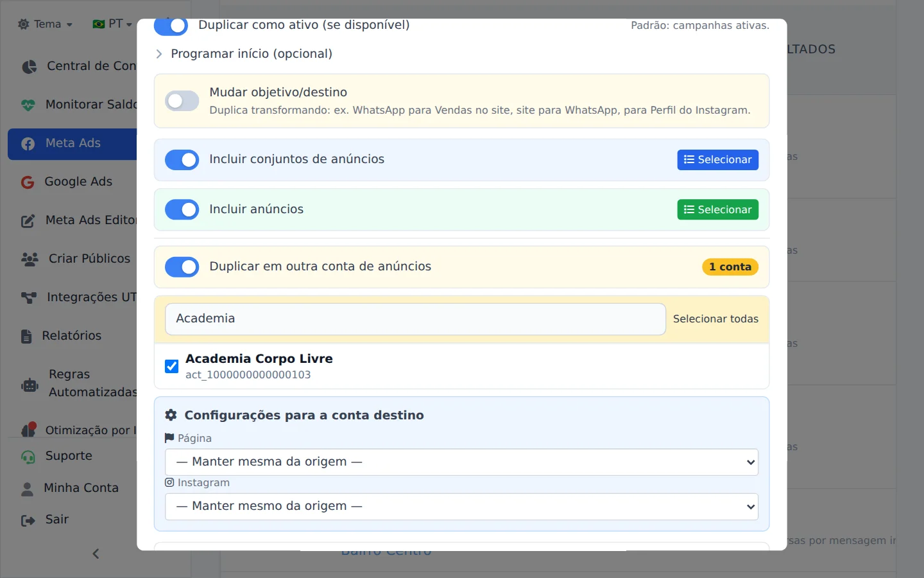924x578 pixels.
Task: Open the Instagram account dropdown
Action: click(462, 507)
